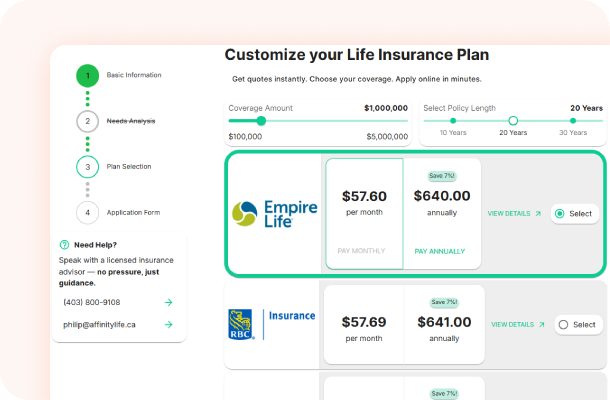This screenshot has width=610, height=400.
Task: Click the Coverage Amount slider handle
Action: (261, 121)
